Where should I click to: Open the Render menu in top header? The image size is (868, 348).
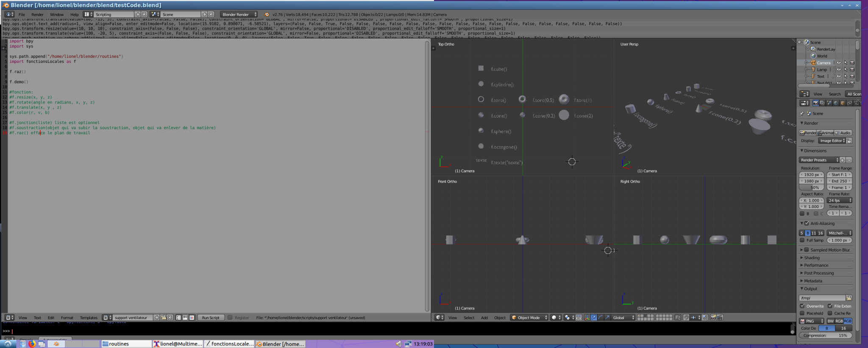click(37, 14)
